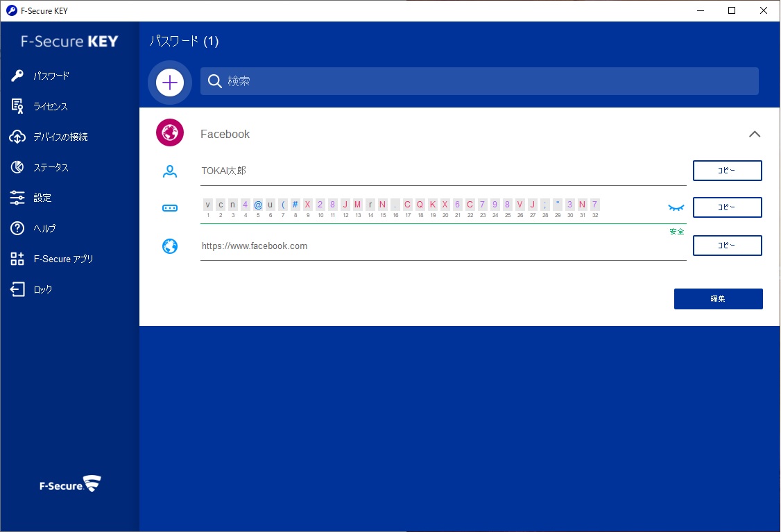Copy the facebook.com URL
The width and height of the screenshot is (781, 532).
(727, 246)
